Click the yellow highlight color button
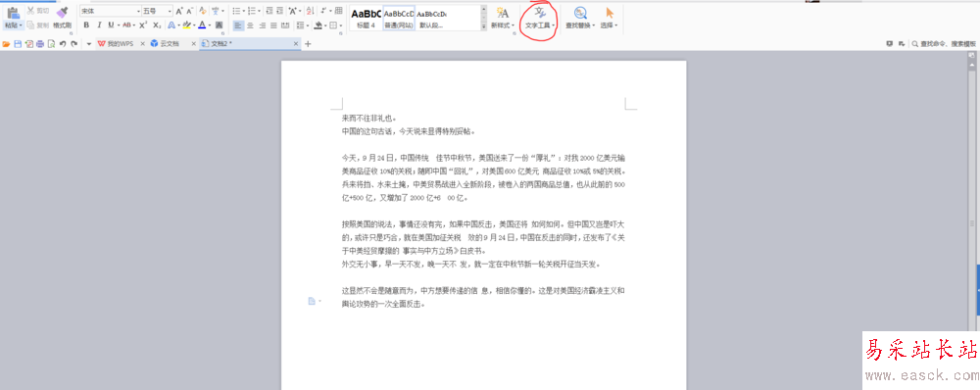 pyautogui.click(x=186, y=25)
